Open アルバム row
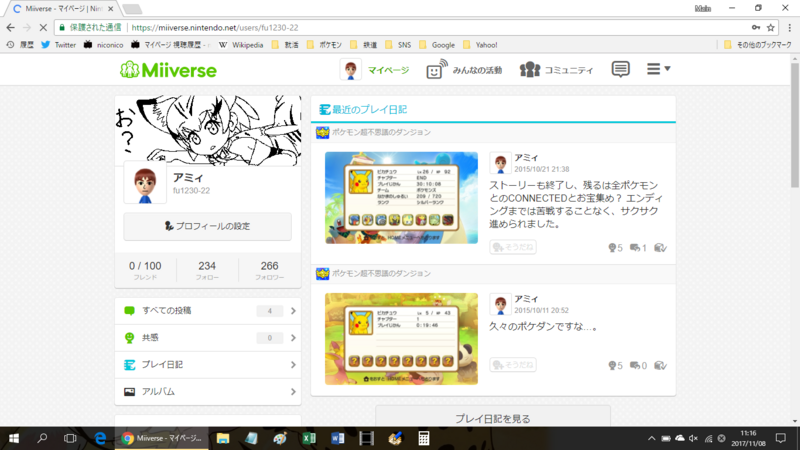The height and width of the screenshot is (450, 800). coord(208,392)
